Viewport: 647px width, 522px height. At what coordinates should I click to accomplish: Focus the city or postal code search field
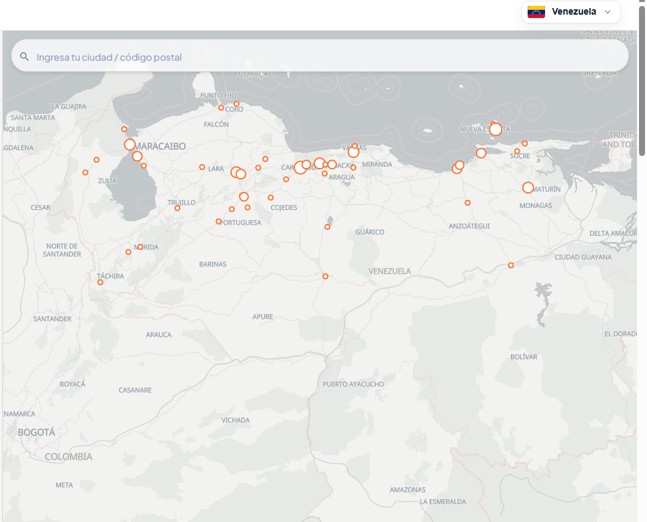[320, 56]
